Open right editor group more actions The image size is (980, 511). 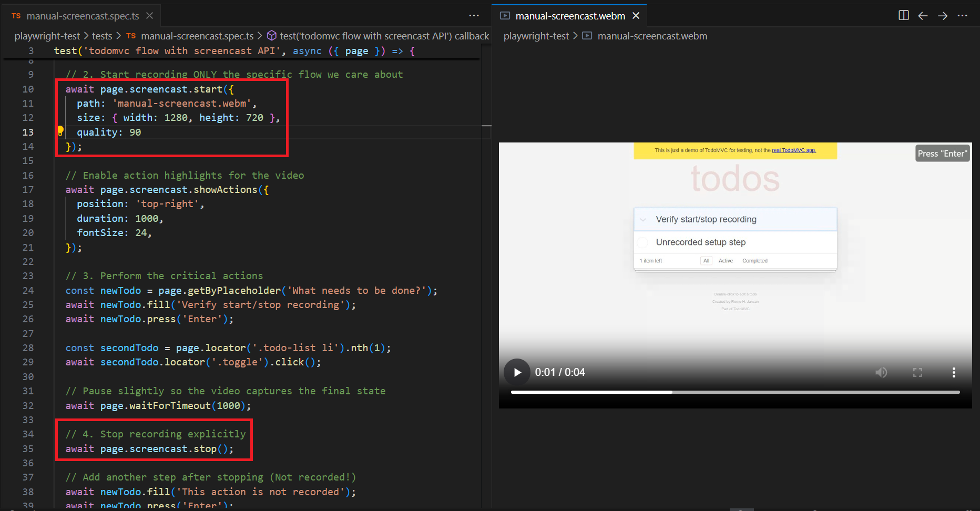[962, 16]
